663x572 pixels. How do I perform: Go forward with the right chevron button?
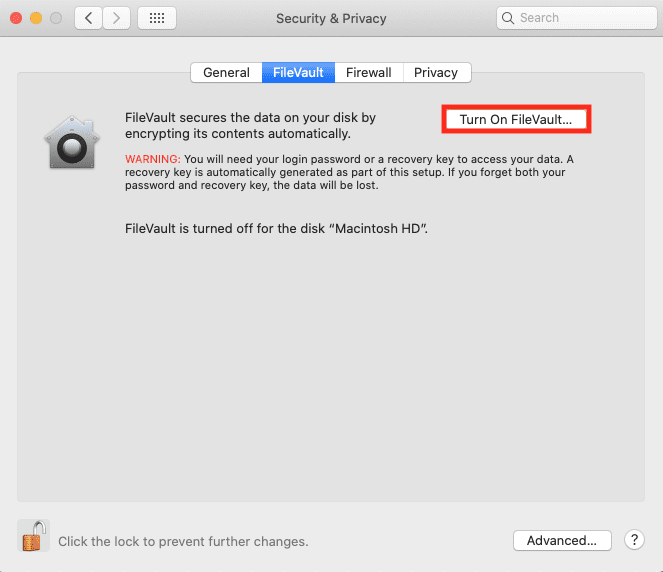pos(116,18)
